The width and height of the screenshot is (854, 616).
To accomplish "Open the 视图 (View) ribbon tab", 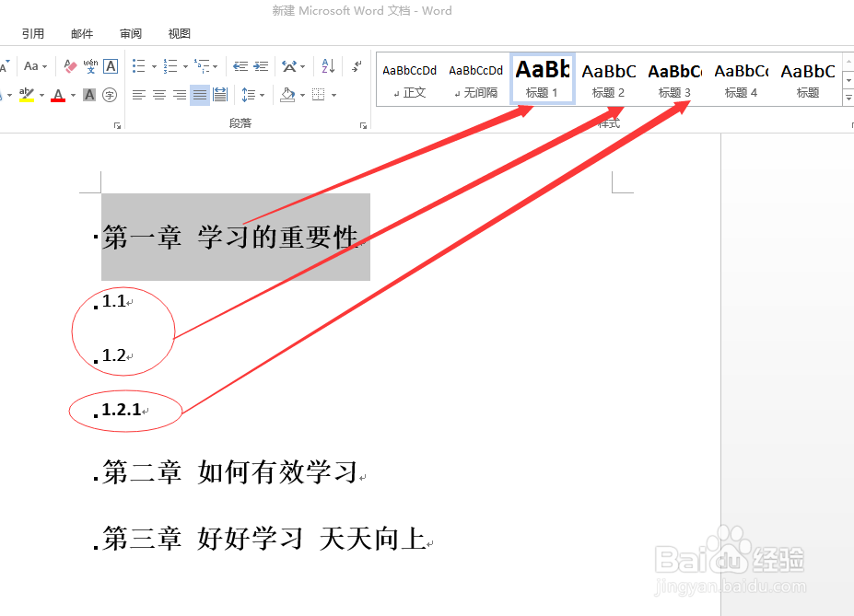I will click(179, 33).
